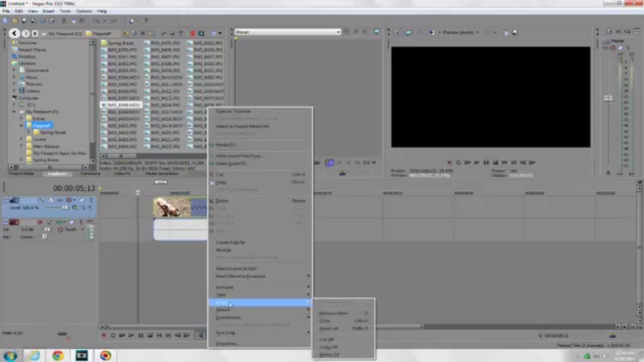Choose Select All in Group submenu

344,328
